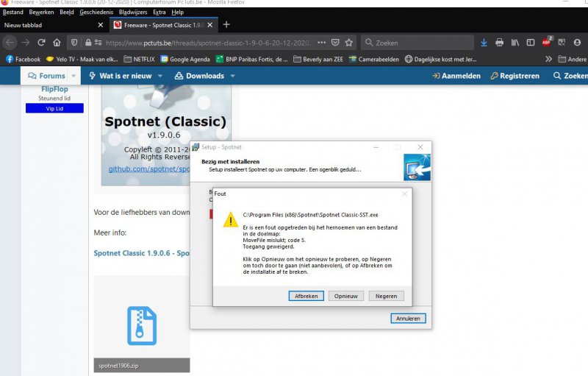Close the Freeware - Spotnet Classic tab
Screen dimensions: 588x376
(210, 25)
